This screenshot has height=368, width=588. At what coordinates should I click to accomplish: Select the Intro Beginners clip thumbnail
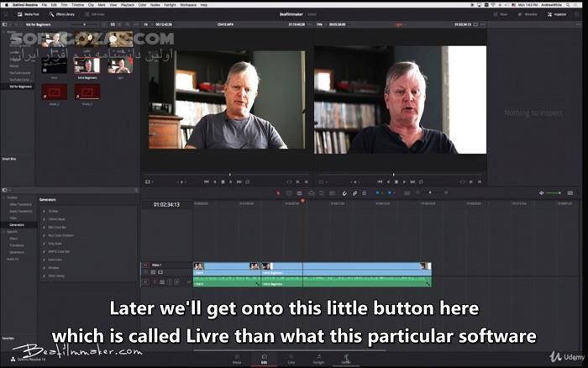(87, 66)
